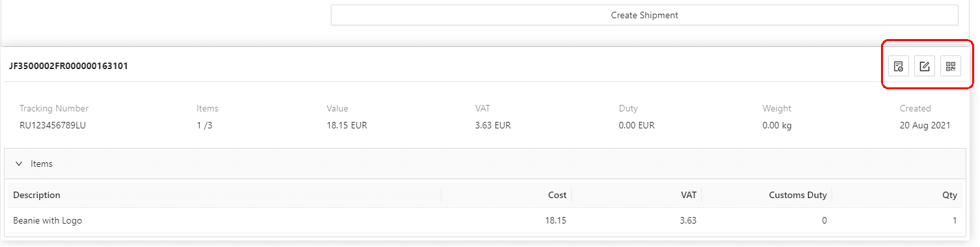
Task: Click the 0.00 EUR duty value
Action: [637, 125]
